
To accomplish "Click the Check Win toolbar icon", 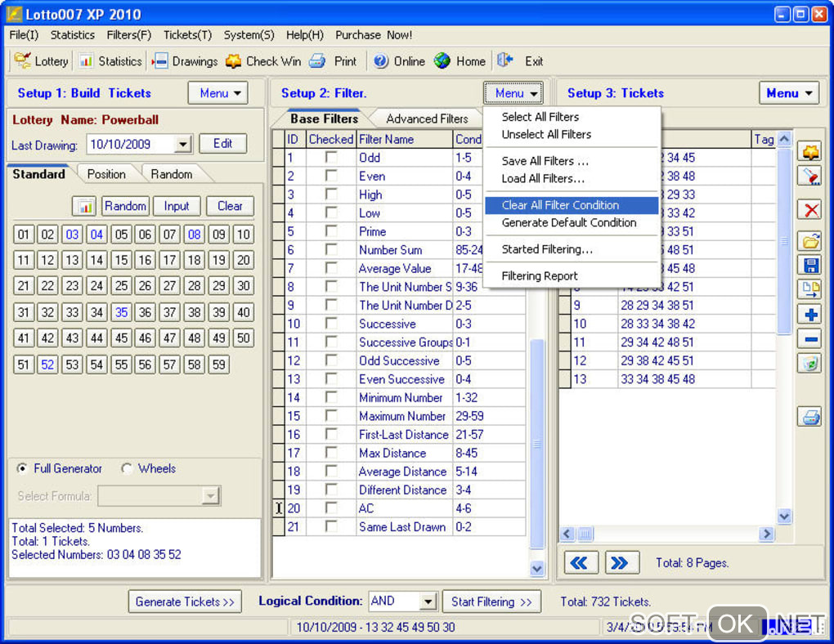I will 234,61.
